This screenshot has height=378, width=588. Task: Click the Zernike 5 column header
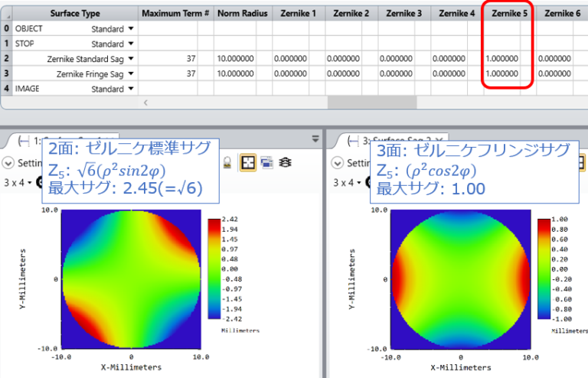point(507,13)
